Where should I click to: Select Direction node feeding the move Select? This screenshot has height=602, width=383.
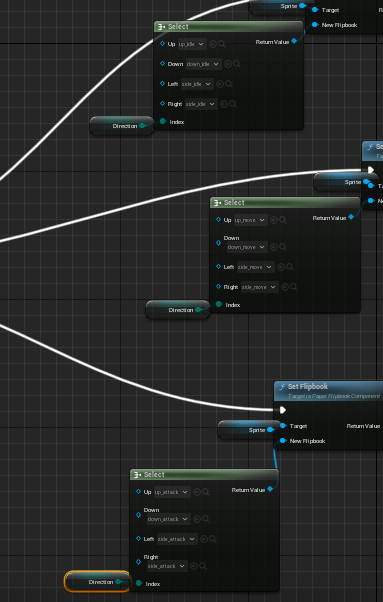coord(178,309)
